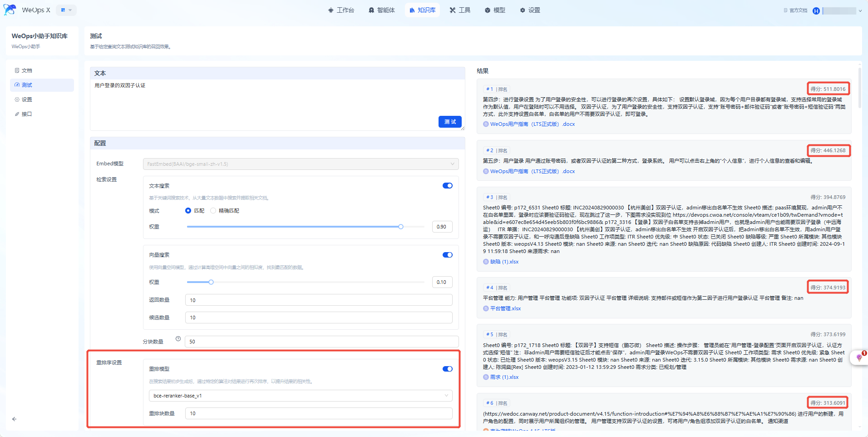The image size is (868, 437).
Task: Click the help icon beside 分块数量
Action: [178, 339]
